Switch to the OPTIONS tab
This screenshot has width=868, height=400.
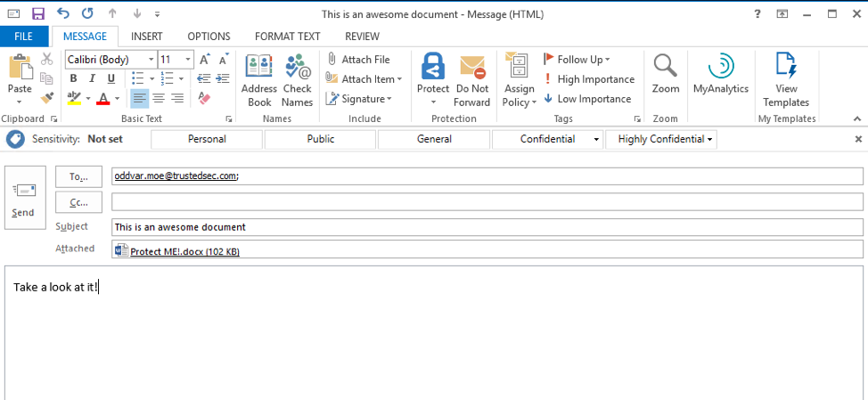click(x=209, y=37)
